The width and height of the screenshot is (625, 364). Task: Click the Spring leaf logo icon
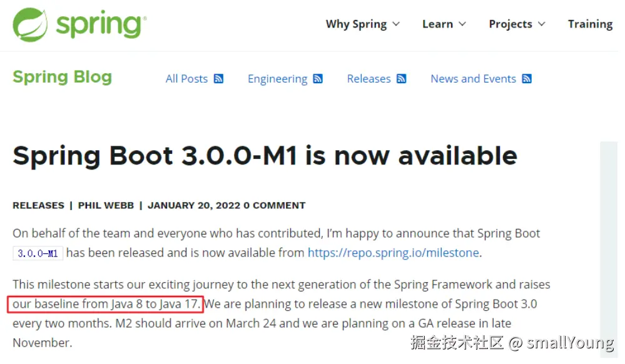tap(30, 25)
